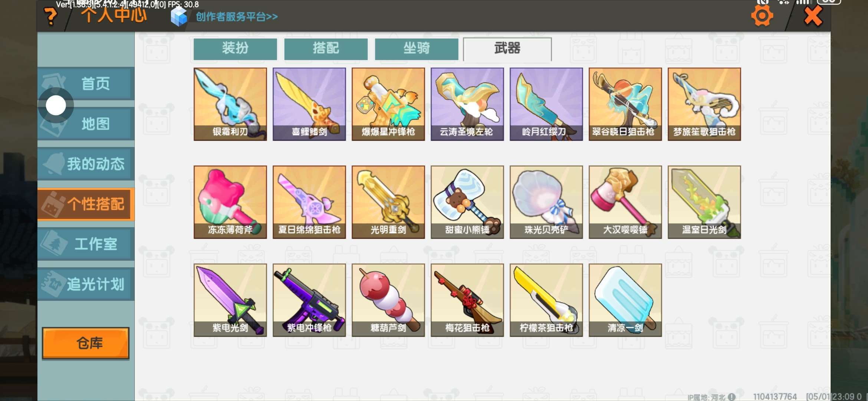This screenshot has height=401, width=868.
Task: Click the orange 仓库 button
Action: (x=86, y=343)
